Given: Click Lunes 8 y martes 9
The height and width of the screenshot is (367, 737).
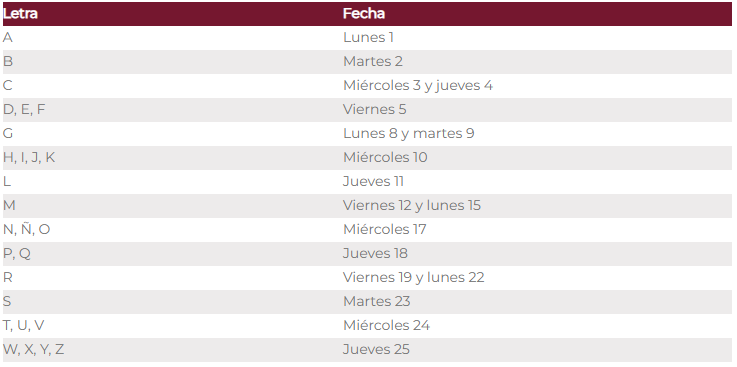Looking at the screenshot, I should click(x=408, y=133).
